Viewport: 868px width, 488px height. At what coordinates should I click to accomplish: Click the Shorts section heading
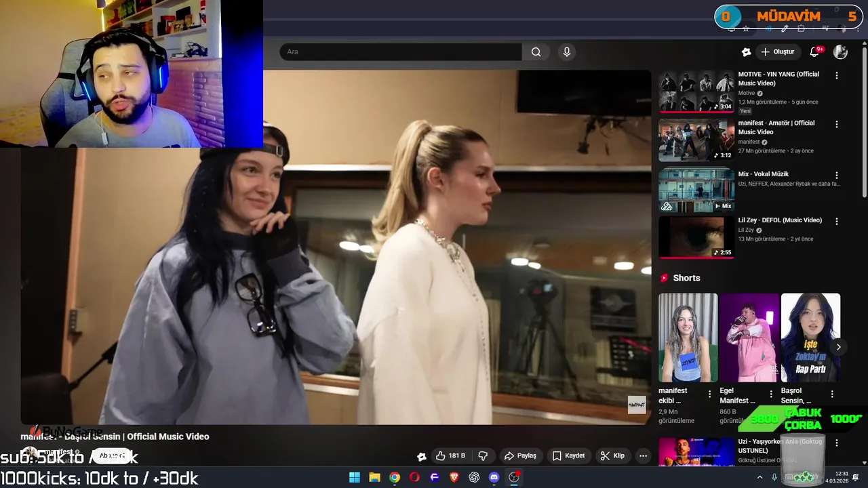click(686, 278)
